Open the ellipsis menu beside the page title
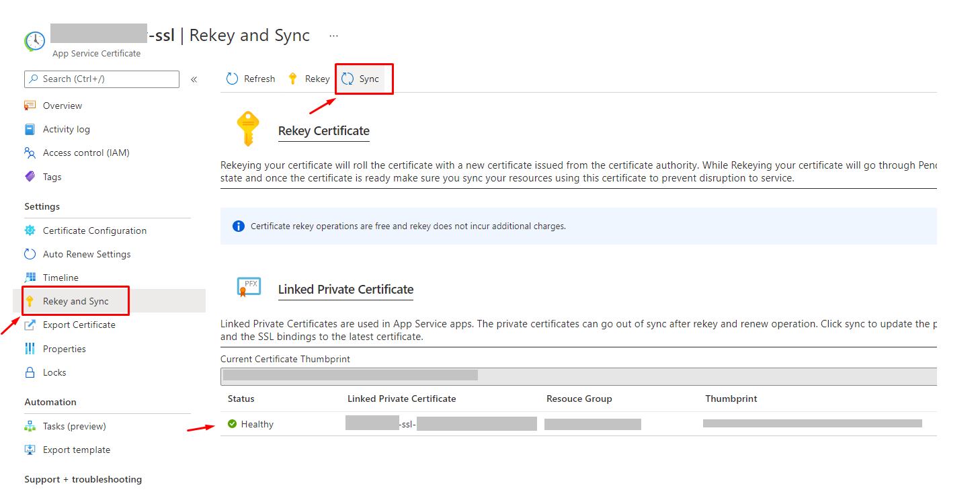 click(x=333, y=36)
